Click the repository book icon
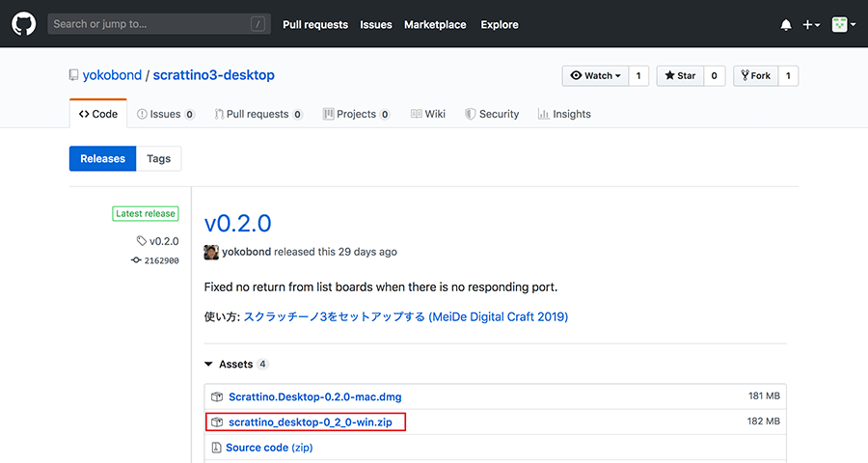Viewport: 868px width, 463px height. 73,75
